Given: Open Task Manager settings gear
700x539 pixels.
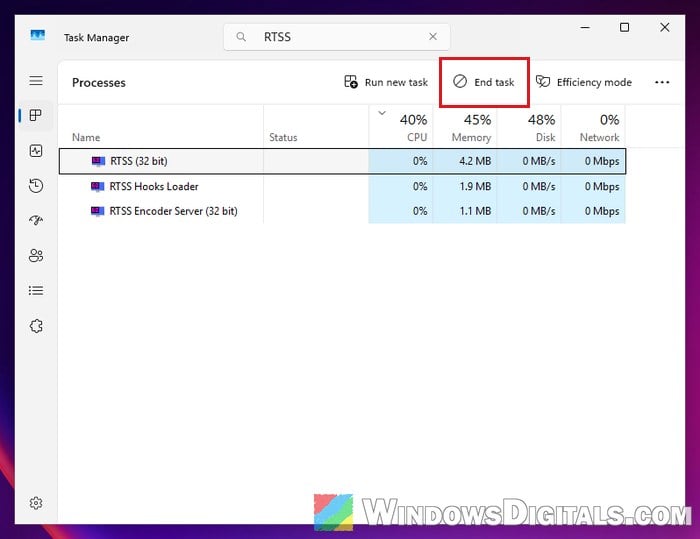Looking at the screenshot, I should click(36, 503).
